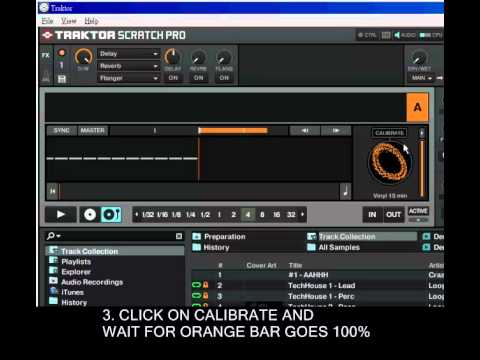Click the metronome icon below FX
This screenshot has height=360, width=480.
46,78
